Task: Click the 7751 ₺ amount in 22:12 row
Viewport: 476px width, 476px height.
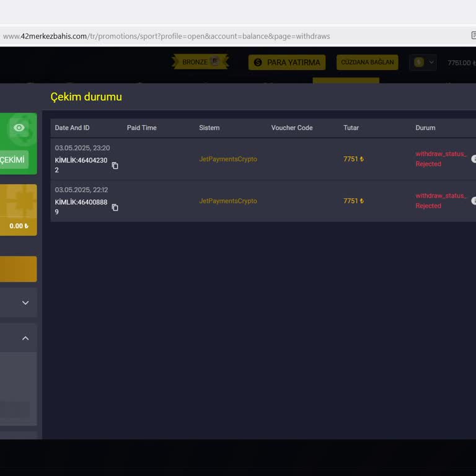Action: tap(353, 201)
